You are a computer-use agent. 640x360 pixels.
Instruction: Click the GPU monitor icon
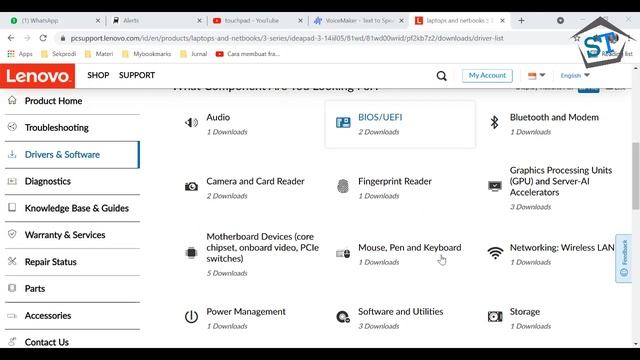(x=495, y=186)
